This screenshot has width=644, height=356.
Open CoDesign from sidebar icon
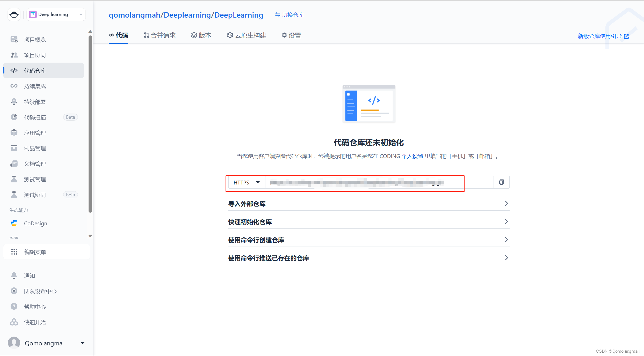14,223
